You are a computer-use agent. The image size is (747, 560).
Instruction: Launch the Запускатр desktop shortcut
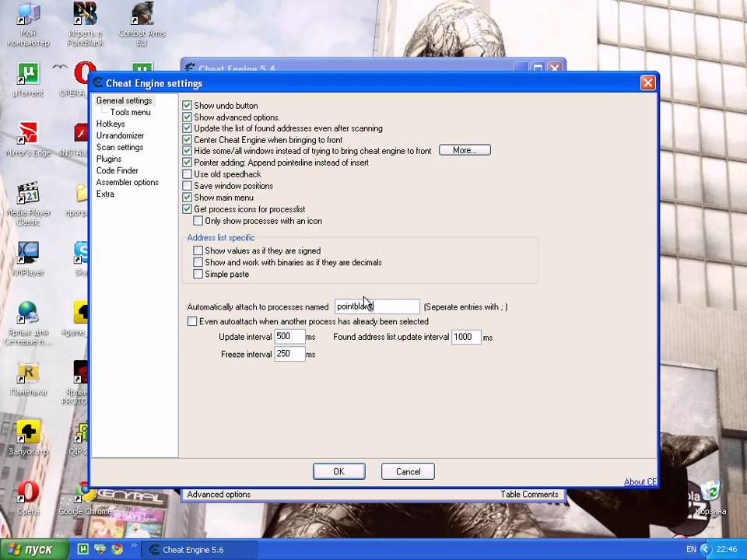click(x=28, y=438)
